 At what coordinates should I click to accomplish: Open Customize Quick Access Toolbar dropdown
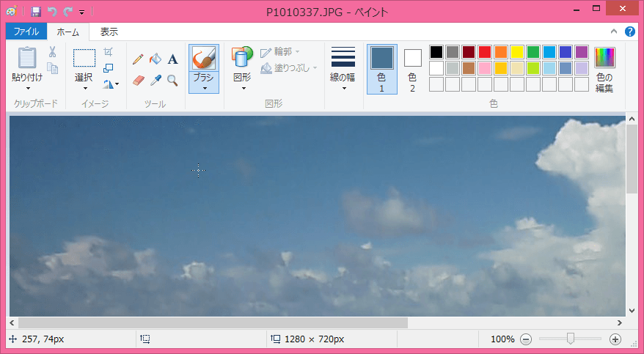click(81, 12)
